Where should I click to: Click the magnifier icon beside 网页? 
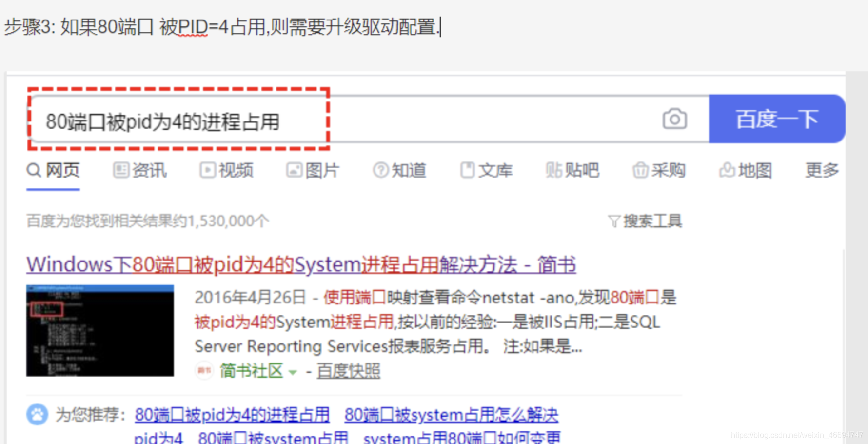click(34, 170)
